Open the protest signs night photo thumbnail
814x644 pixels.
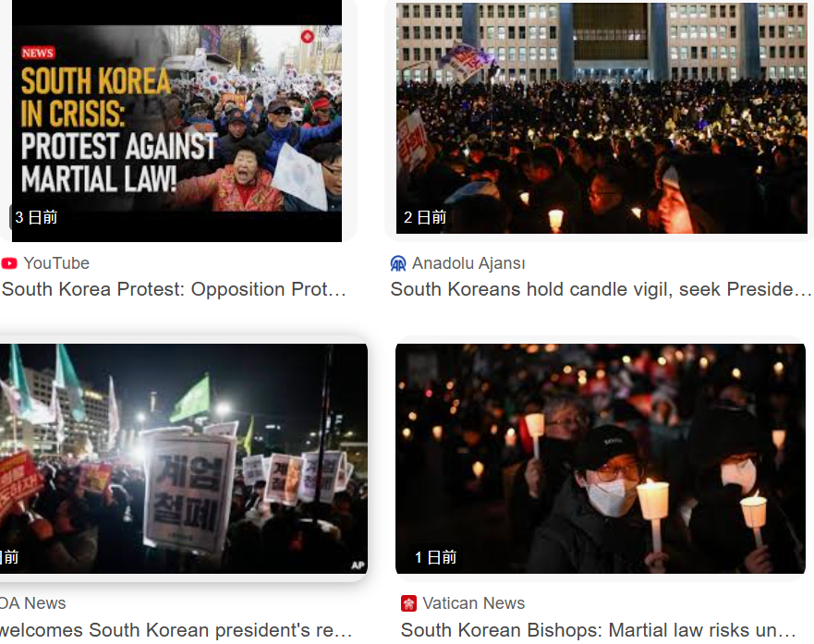[184, 458]
